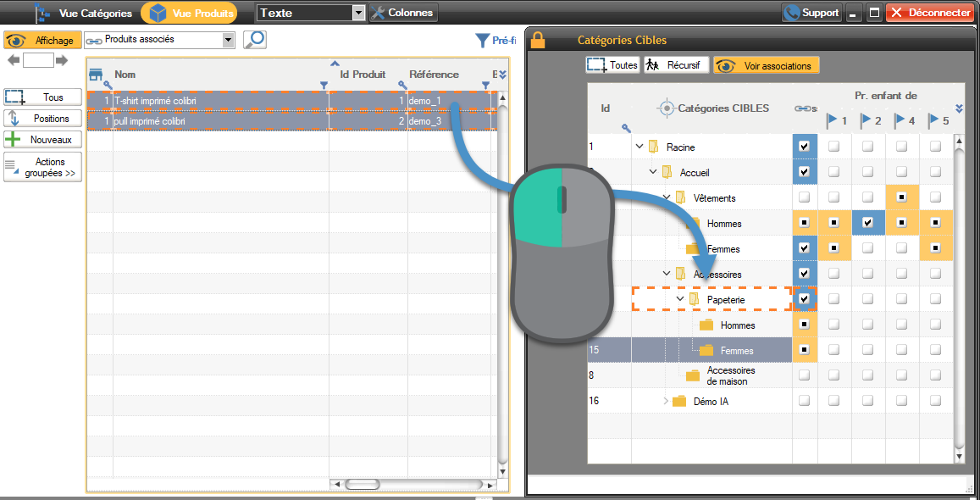Toggle the Racine association checkbox
Viewport: 980px width, 500px height.
804,147
